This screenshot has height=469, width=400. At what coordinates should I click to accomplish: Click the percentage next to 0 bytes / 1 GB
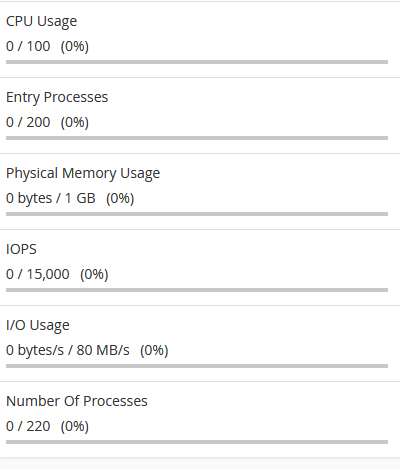pyautogui.click(x=120, y=199)
